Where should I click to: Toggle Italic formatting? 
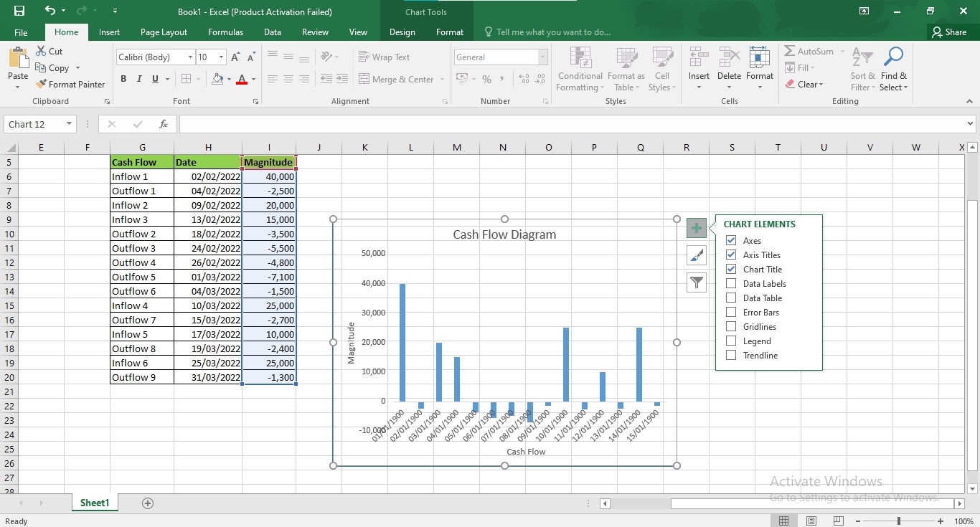click(139, 79)
